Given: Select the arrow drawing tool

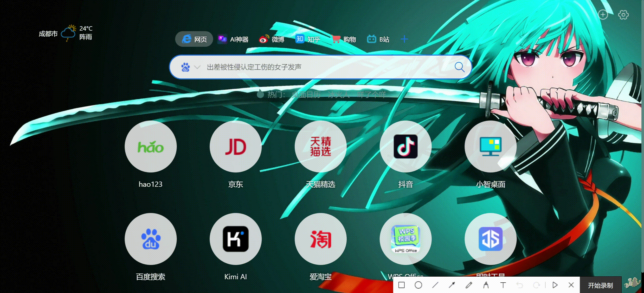Looking at the screenshot, I should click(452, 285).
